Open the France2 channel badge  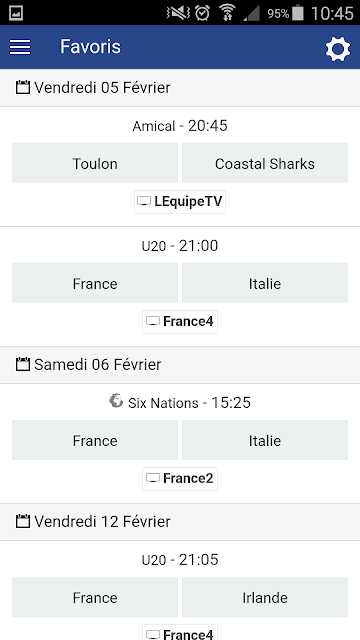pyautogui.click(x=180, y=479)
